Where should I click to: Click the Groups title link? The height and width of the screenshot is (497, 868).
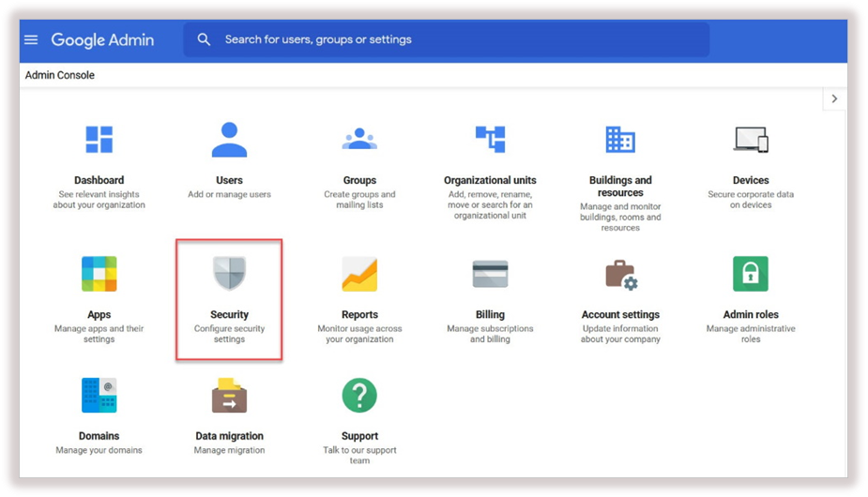(359, 180)
